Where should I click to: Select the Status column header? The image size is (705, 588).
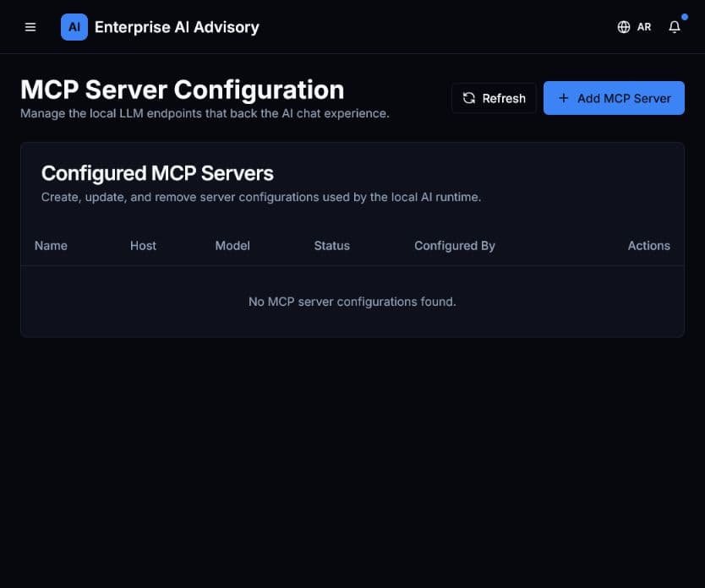[332, 246]
